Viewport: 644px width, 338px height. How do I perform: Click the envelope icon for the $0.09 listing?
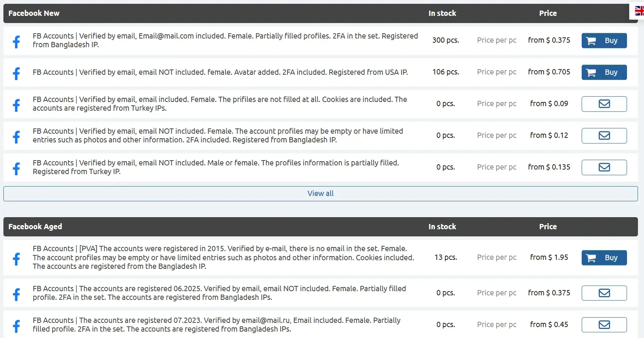(x=604, y=104)
